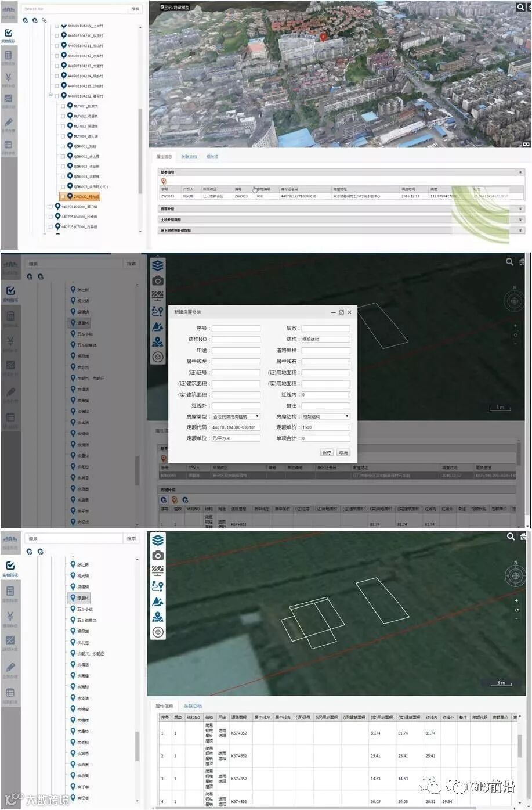Viewport: 532px width, 810px height.
Task: Switch to 关联文档 tab in top panel
Action: coord(189,157)
